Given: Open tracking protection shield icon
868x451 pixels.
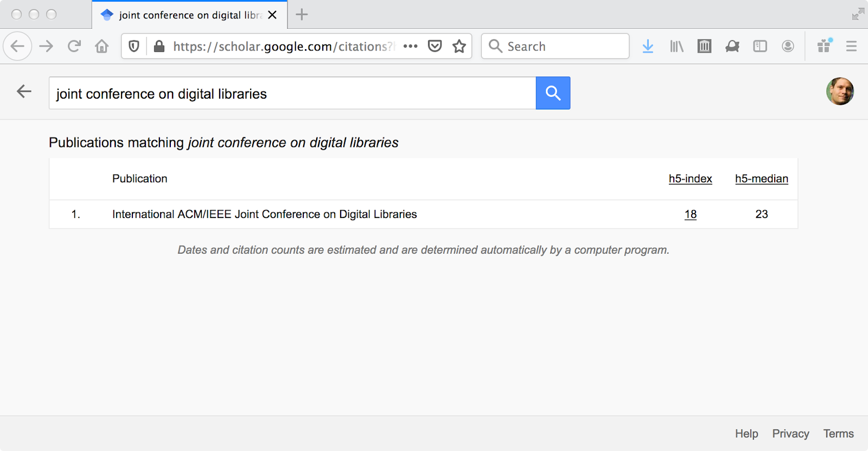Looking at the screenshot, I should (x=134, y=46).
